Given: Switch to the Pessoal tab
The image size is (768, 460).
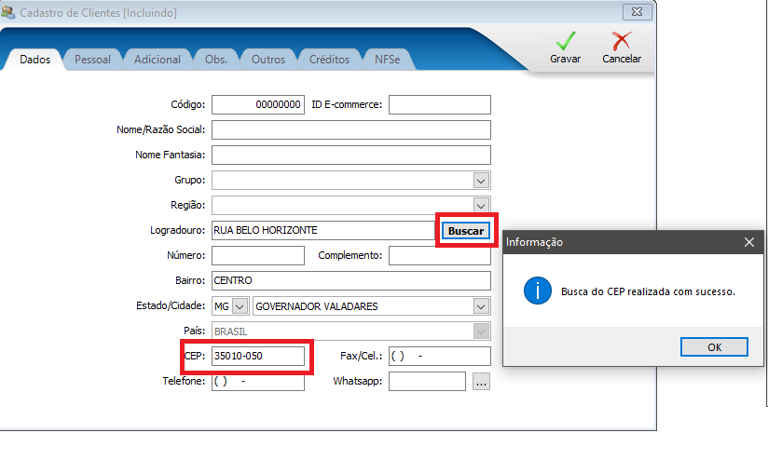Looking at the screenshot, I should click(93, 60).
